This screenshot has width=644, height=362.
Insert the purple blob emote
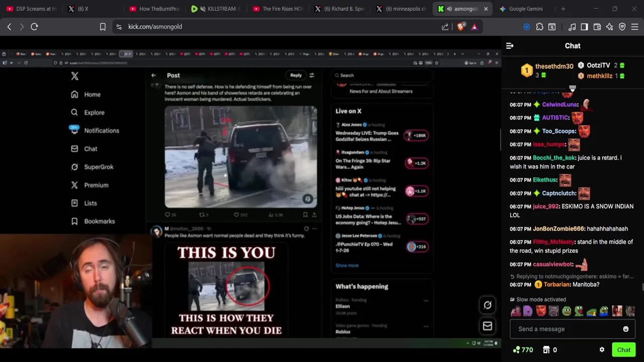coord(528,311)
